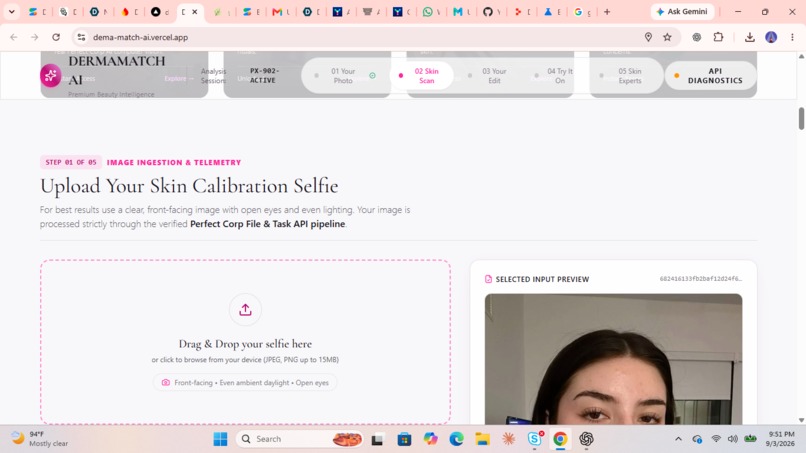Open the orange starburst app in taskbar
The width and height of the screenshot is (806, 453).
pos(508,439)
